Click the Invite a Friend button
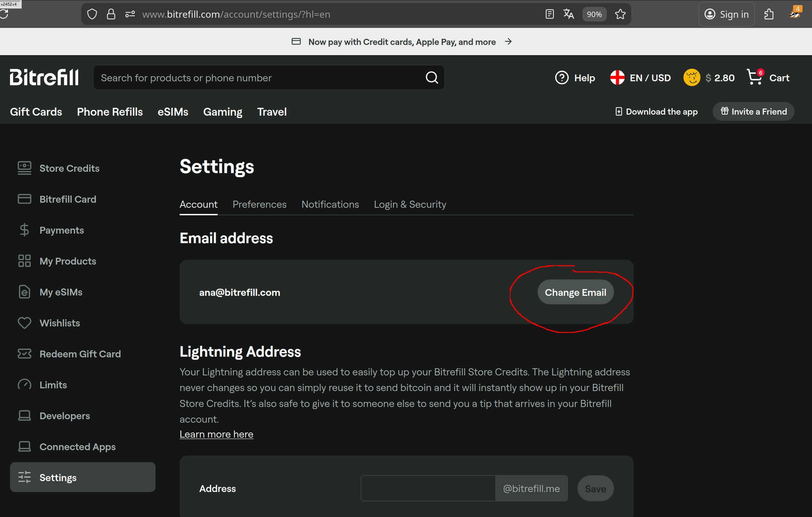This screenshot has height=517, width=812. [x=754, y=111]
